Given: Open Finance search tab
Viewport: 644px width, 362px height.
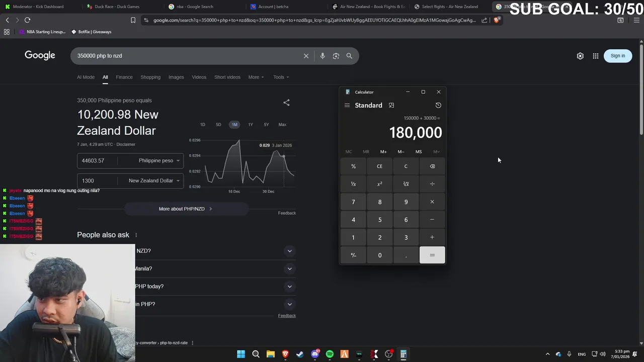Looking at the screenshot, I should coord(124,77).
